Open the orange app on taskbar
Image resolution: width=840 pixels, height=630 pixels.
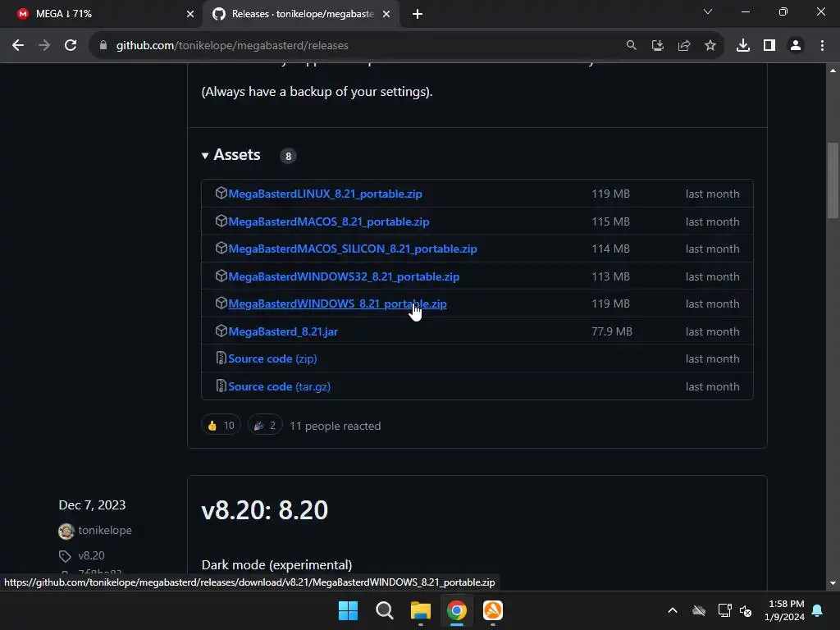click(x=493, y=610)
